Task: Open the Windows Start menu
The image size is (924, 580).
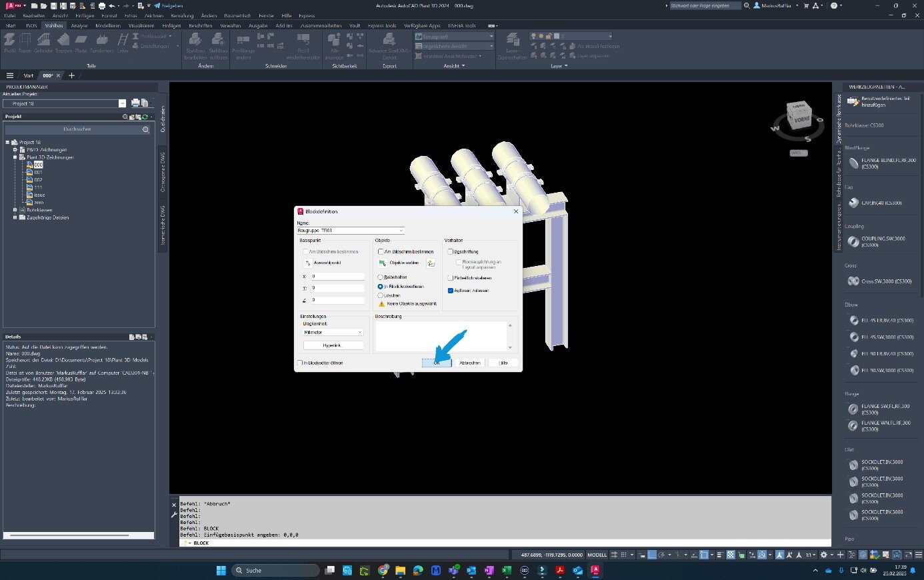Action: 221,571
